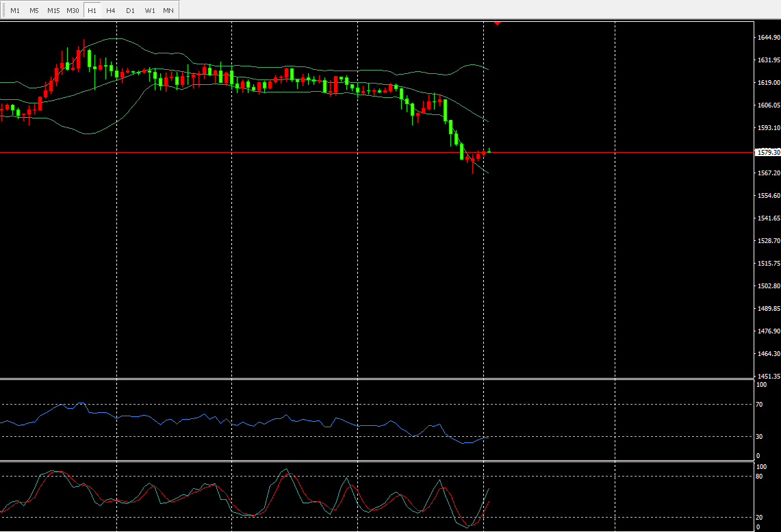Click the active H1 timeframe button
Image resolution: width=781 pixels, height=532 pixels.
click(92, 10)
